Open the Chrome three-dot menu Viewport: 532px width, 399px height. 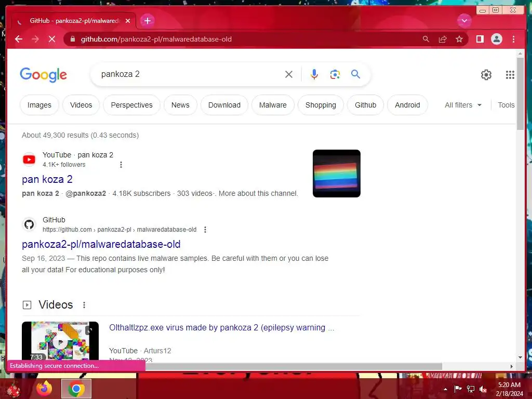513,39
